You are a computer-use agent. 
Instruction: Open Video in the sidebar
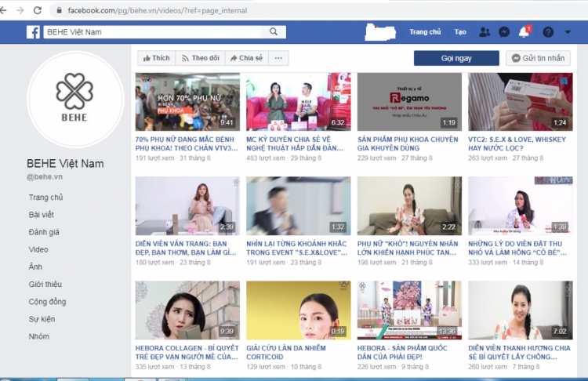point(38,249)
